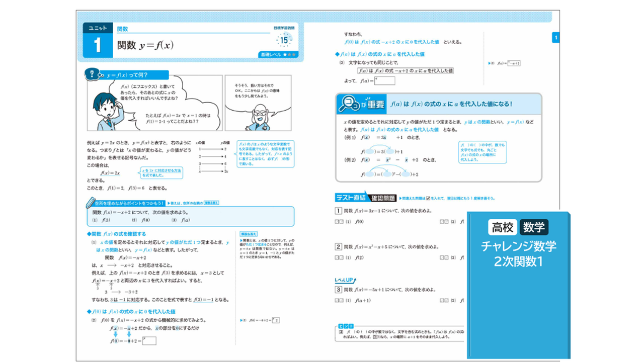Click the 基礎レベル star rating label

point(278,54)
